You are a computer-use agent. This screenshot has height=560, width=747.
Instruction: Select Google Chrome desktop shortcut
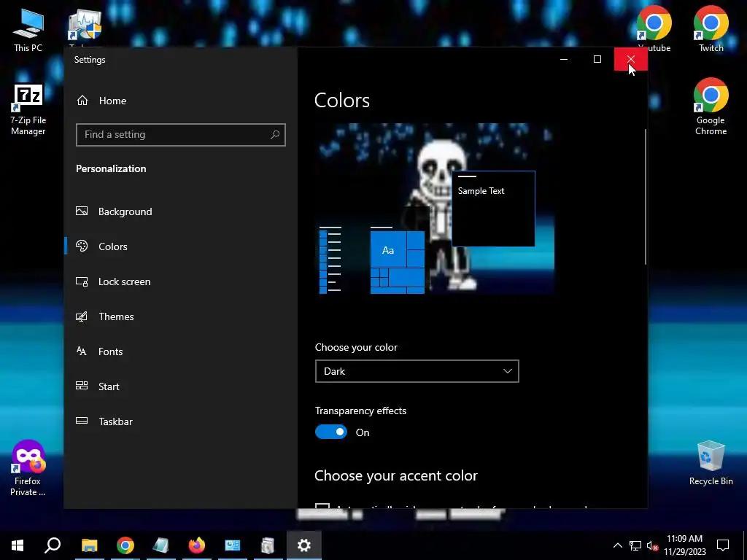(711, 106)
